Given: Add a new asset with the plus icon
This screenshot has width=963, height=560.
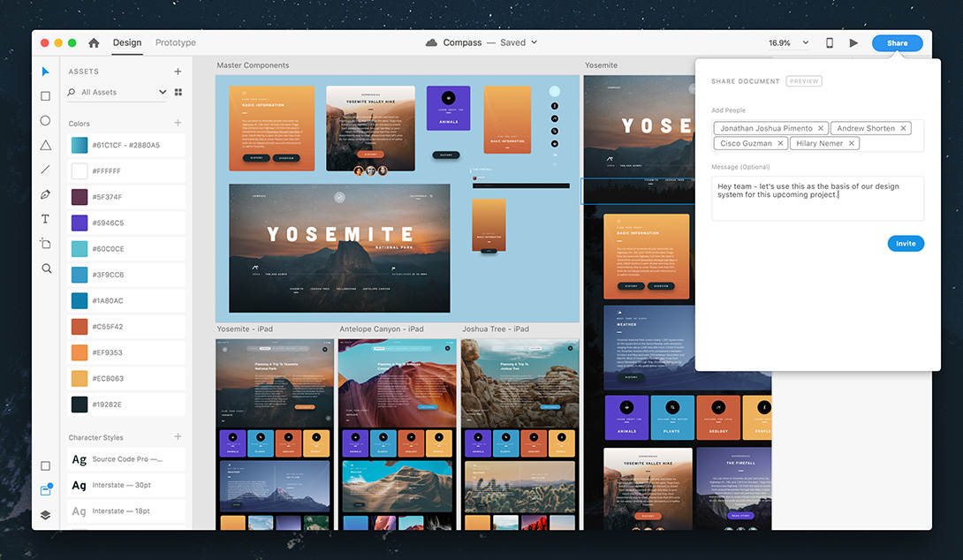Looking at the screenshot, I should 178,72.
